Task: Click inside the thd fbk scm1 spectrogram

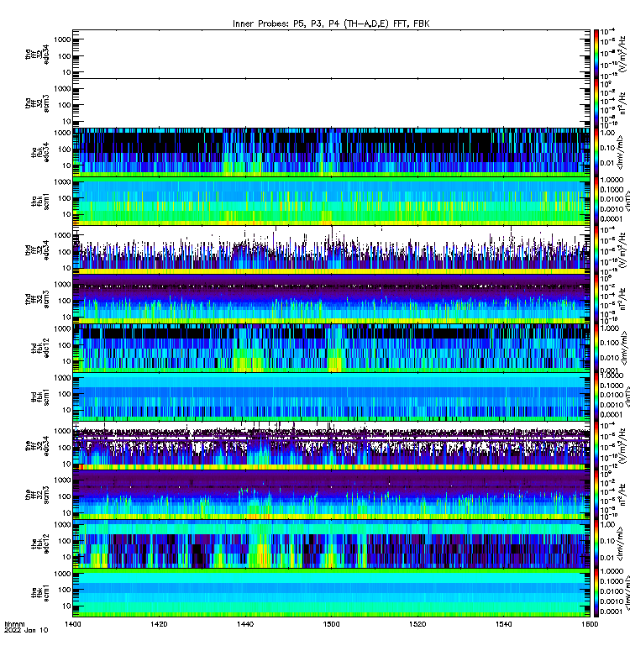Action: (x=331, y=396)
